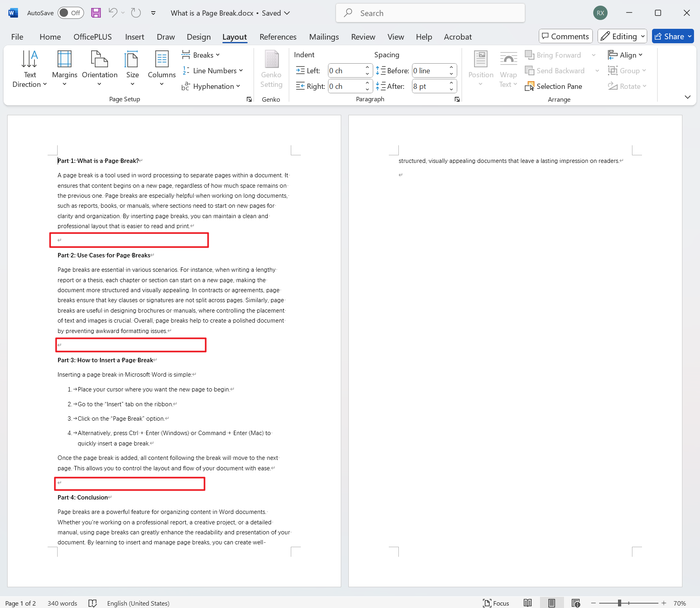
Task: Click the Text Direction icon
Action: coord(30,68)
